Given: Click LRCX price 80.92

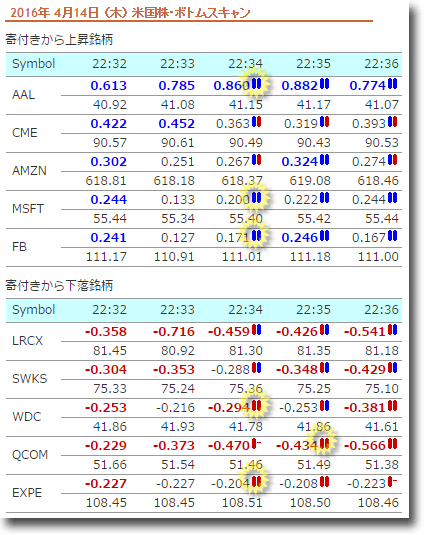Looking at the screenshot, I should (x=178, y=351).
